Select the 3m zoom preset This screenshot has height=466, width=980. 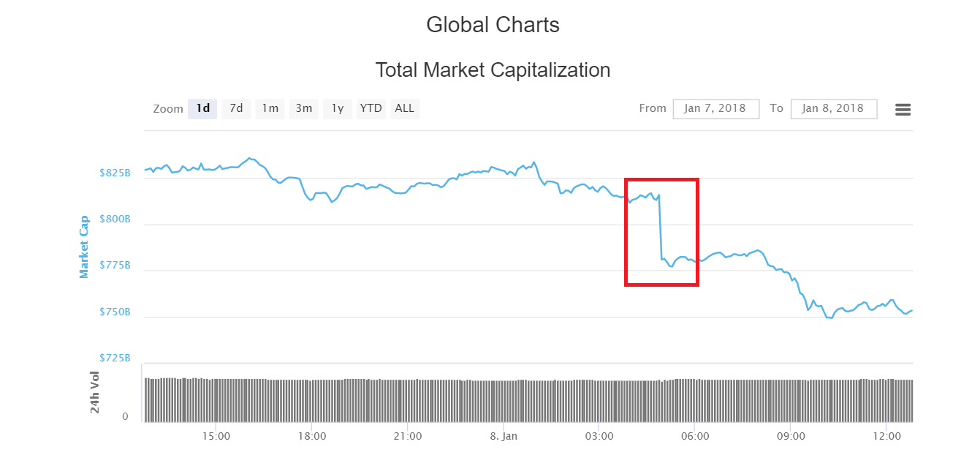[x=304, y=108]
